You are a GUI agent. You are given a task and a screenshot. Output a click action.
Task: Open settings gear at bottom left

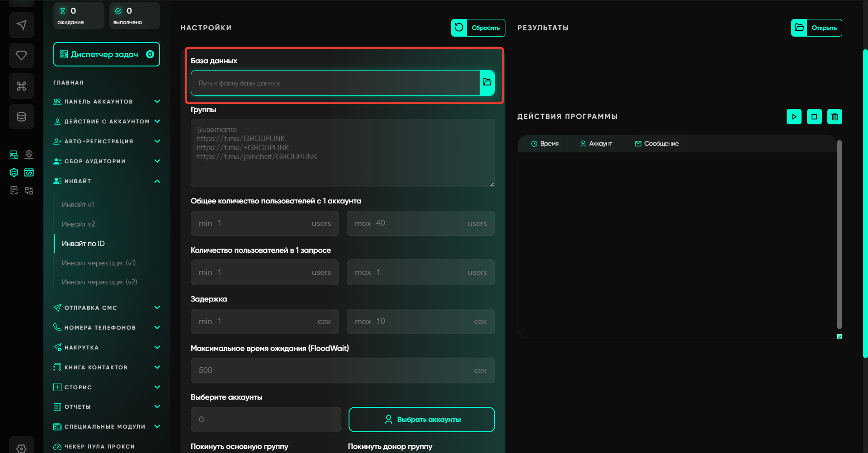point(21,448)
